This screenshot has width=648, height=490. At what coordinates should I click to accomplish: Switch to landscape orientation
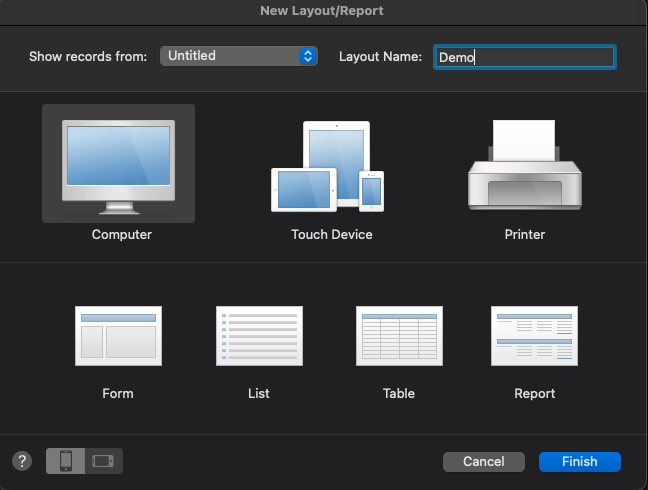click(104, 461)
